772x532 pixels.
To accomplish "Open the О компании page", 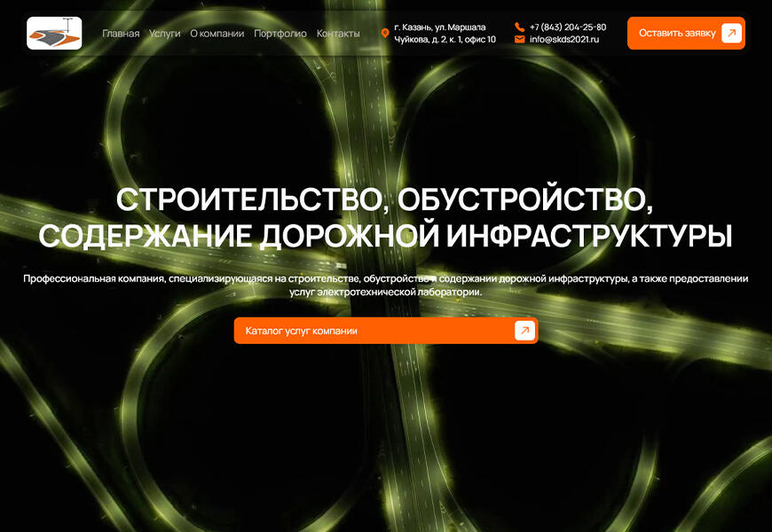I will 217,34.
